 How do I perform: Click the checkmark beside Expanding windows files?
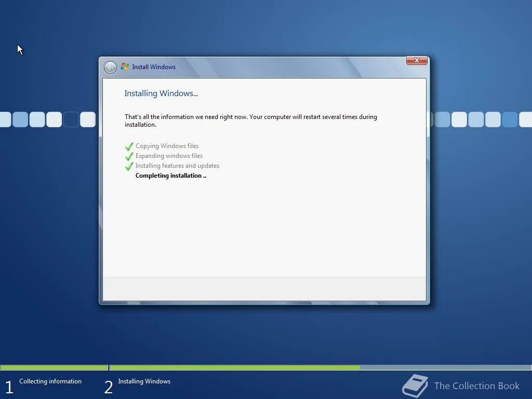(x=129, y=156)
